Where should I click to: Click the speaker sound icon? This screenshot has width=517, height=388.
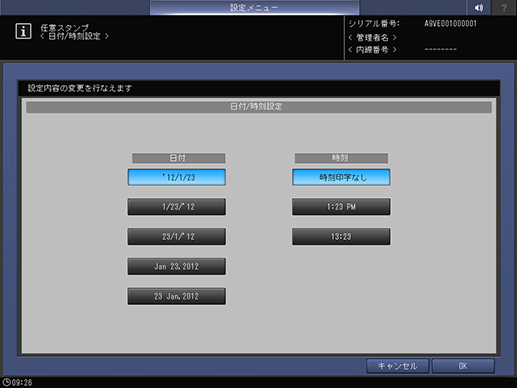coord(479,7)
